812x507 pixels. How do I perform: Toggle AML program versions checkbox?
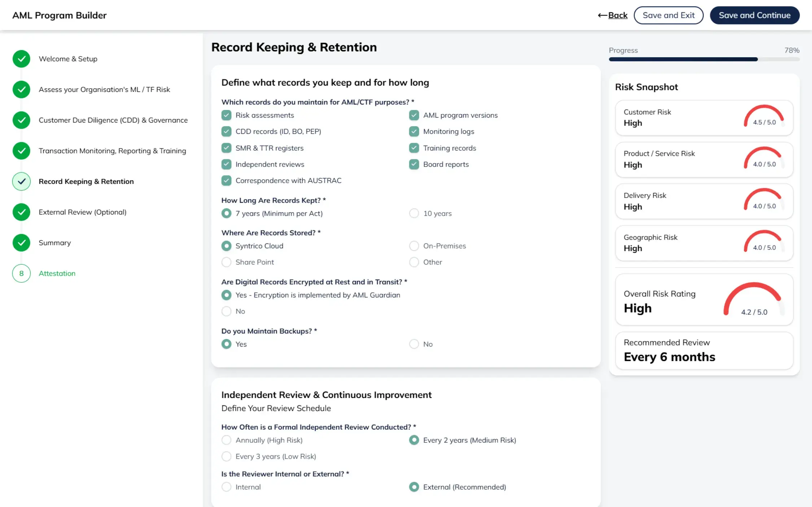(414, 115)
